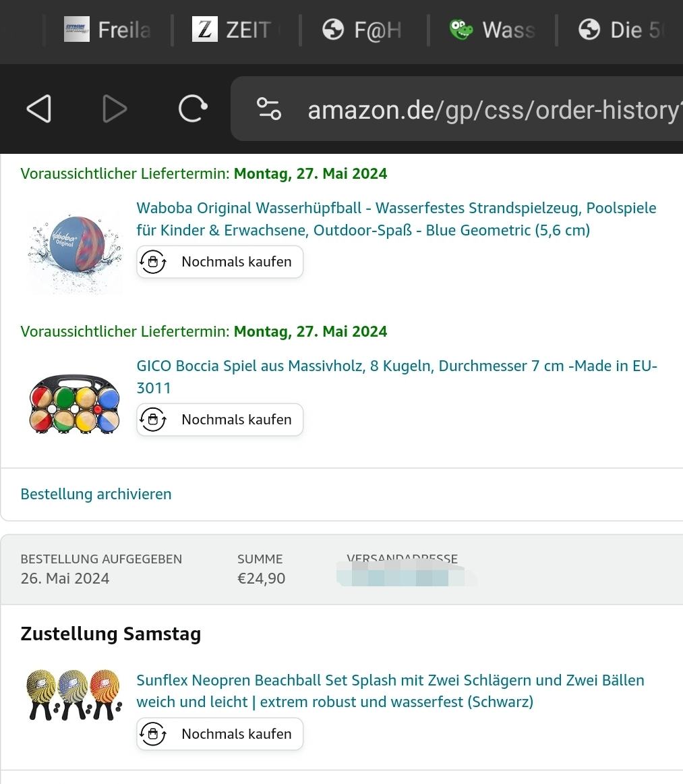683x784 pixels.
Task: Click the globe favicon on F@H tab
Action: [x=333, y=30]
